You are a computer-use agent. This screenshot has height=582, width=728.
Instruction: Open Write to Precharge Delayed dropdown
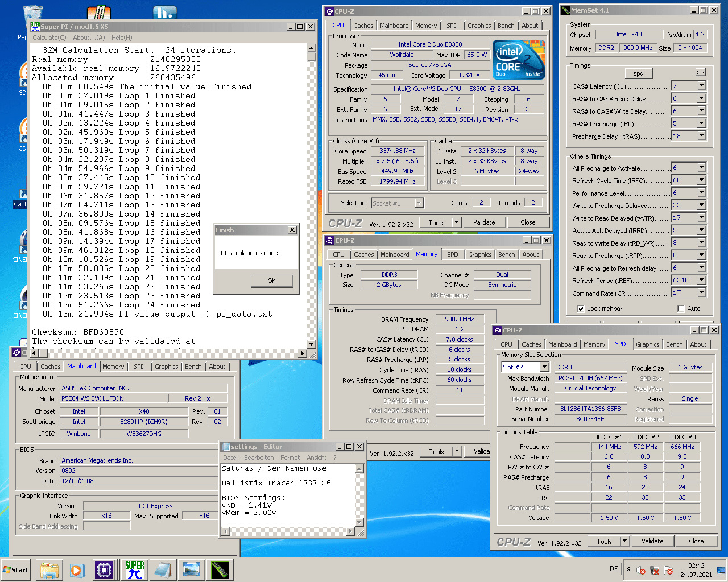click(701, 205)
